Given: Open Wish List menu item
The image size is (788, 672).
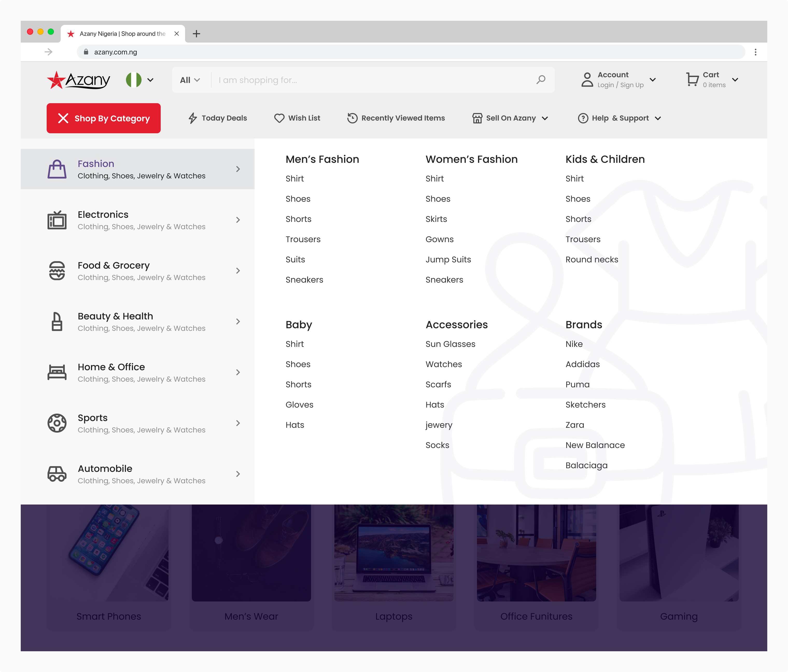Looking at the screenshot, I should [x=297, y=118].
